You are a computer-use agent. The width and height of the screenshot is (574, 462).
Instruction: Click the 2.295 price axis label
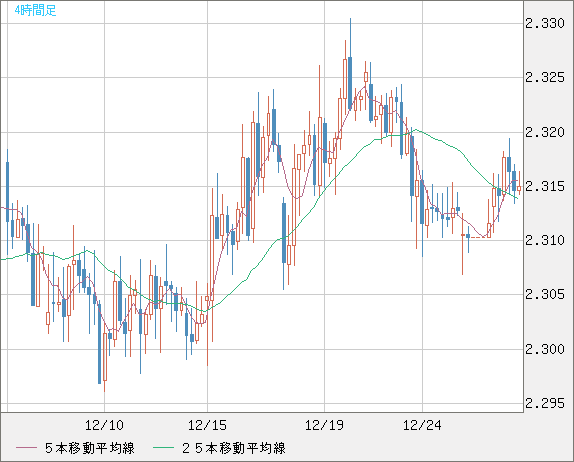(545, 403)
